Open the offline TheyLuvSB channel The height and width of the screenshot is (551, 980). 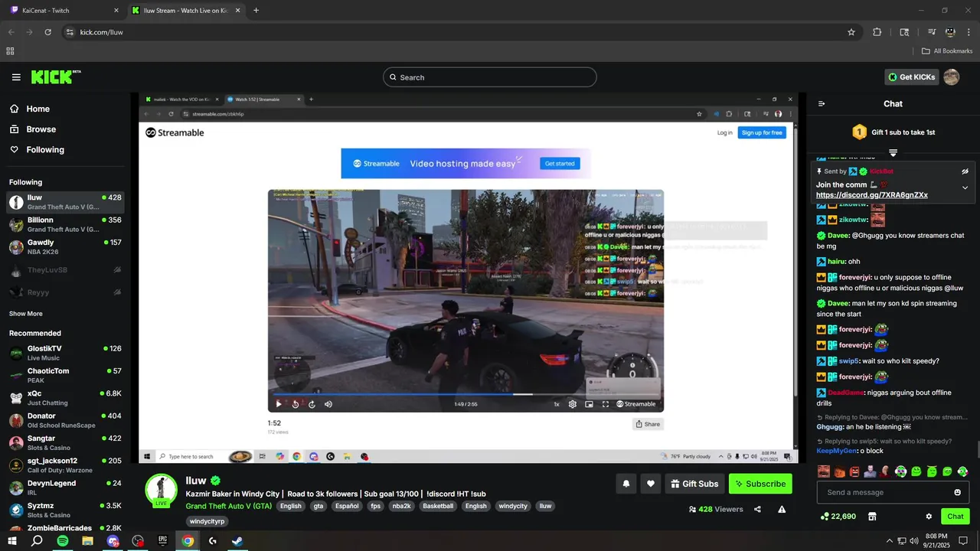[65, 270]
